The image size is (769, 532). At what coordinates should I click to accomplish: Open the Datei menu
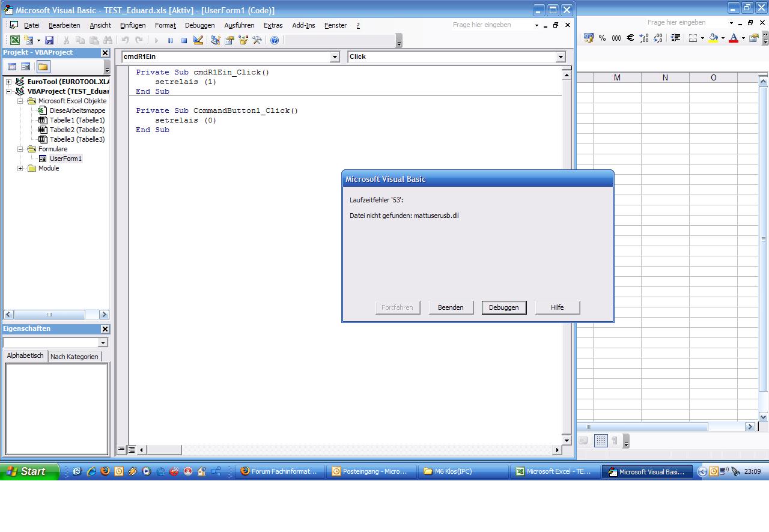click(x=32, y=25)
